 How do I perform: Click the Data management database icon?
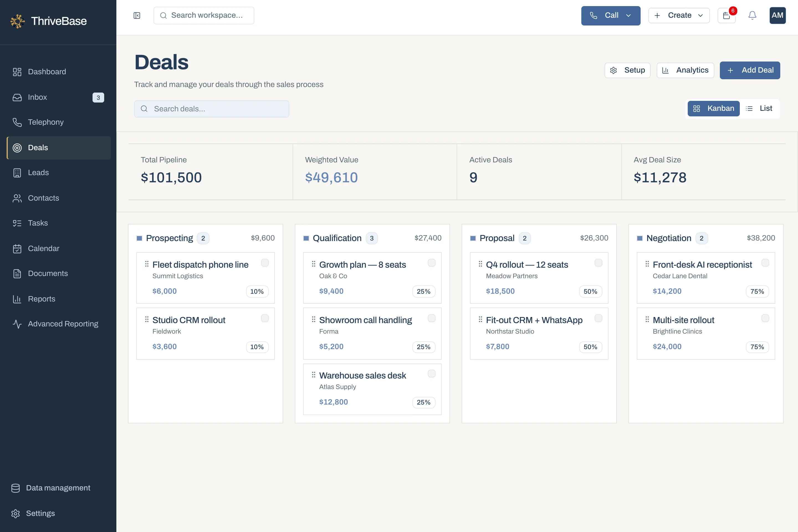(x=15, y=488)
